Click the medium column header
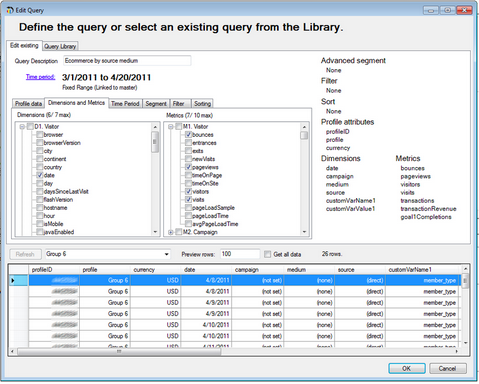 308,270
